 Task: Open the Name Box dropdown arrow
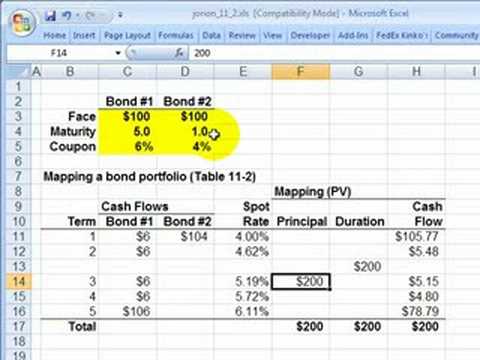[x=118, y=53]
